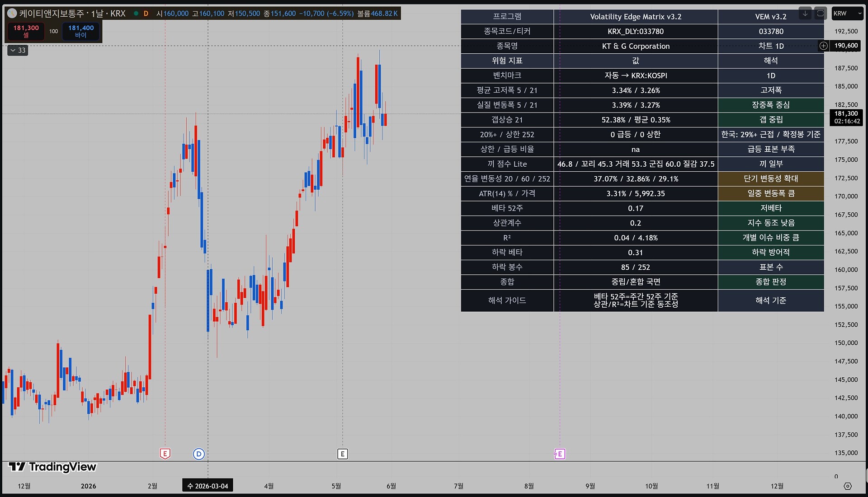Click the 갭 중립 interpretation cell
Viewport: 868px width, 497px height.
pos(771,120)
